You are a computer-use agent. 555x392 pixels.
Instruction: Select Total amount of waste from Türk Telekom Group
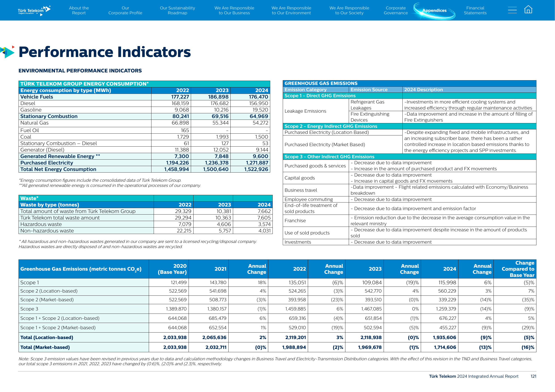coord(78,211)
